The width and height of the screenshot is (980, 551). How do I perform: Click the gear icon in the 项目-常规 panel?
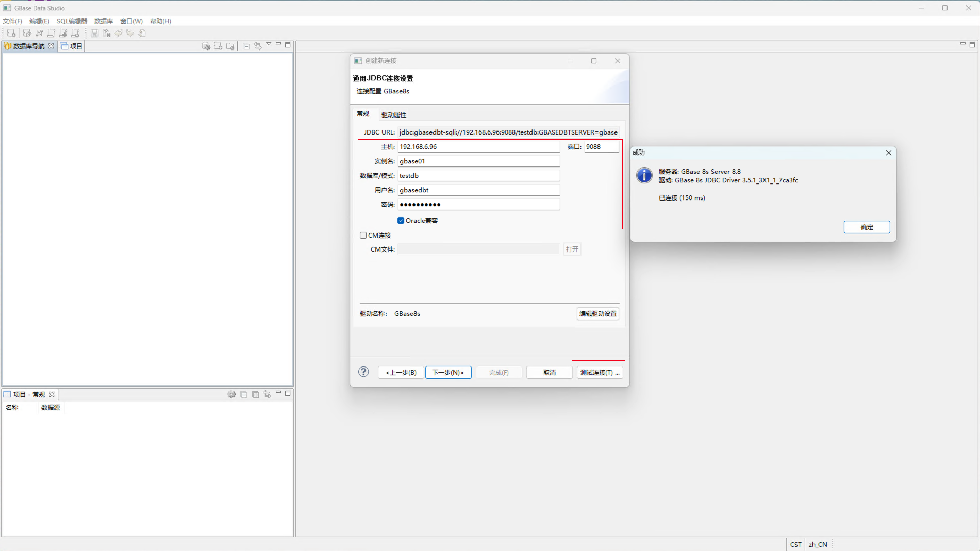pos(231,394)
